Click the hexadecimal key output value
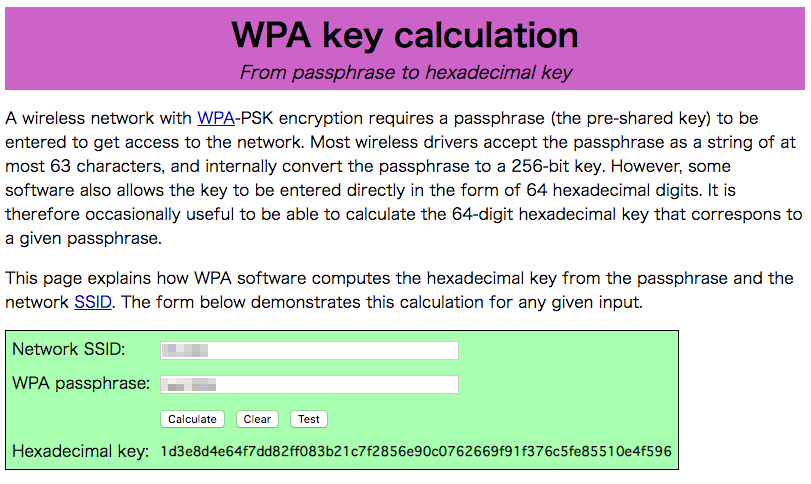This screenshot has width=811, height=484. click(x=416, y=451)
